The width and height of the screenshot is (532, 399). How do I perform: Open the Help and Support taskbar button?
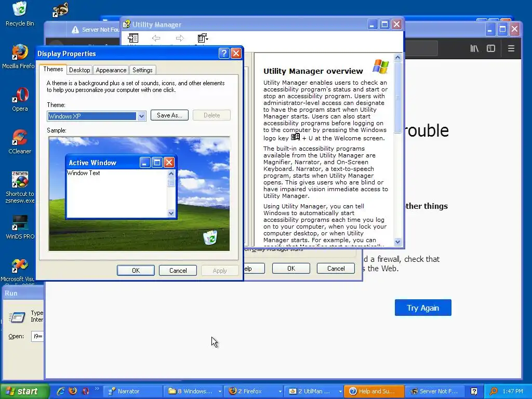point(374,391)
